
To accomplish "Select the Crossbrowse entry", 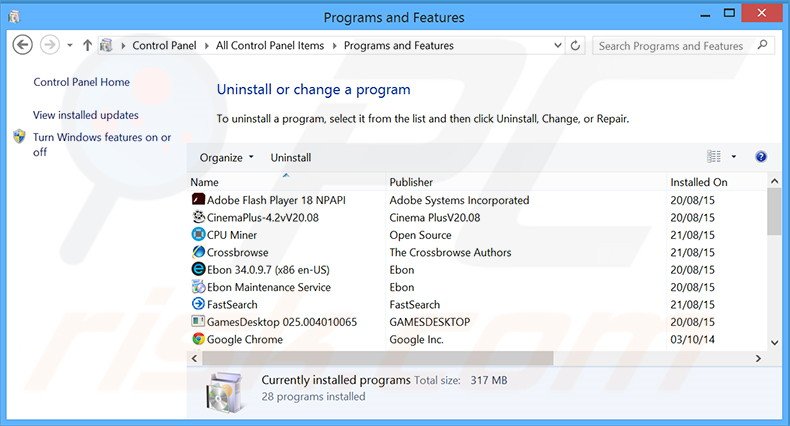I will tap(237, 252).
